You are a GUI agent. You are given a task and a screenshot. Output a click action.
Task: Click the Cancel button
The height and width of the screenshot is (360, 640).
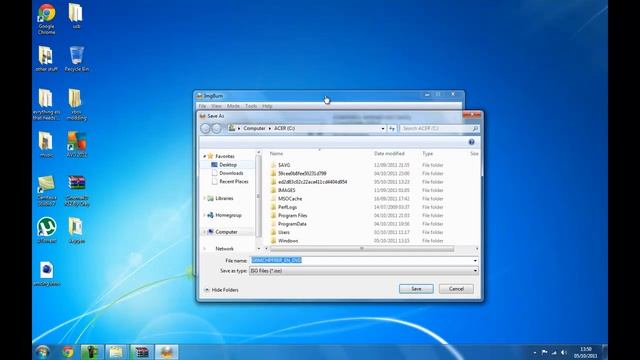coord(456,289)
